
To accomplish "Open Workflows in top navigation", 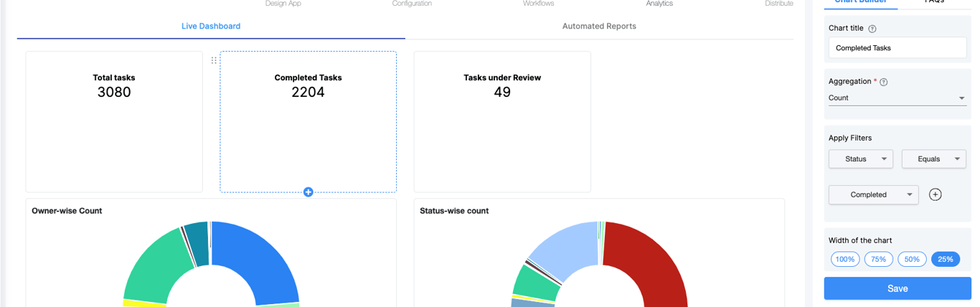I will point(538,4).
